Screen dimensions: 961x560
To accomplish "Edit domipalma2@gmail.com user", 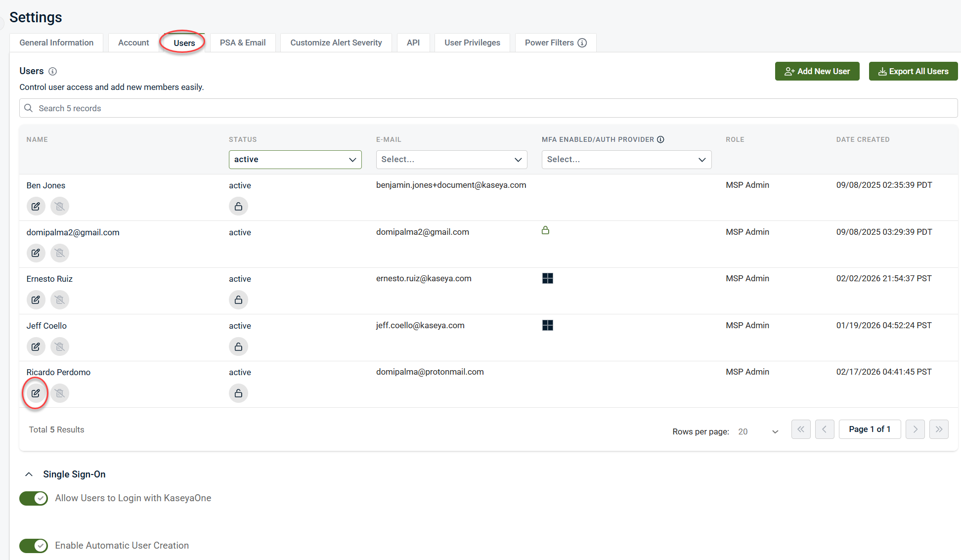I will (x=36, y=253).
